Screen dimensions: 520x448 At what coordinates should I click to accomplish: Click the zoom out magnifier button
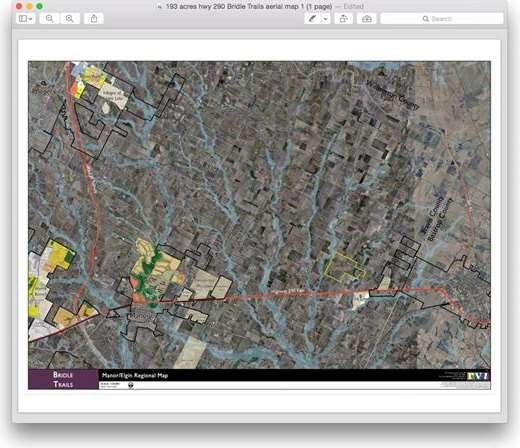(49, 19)
